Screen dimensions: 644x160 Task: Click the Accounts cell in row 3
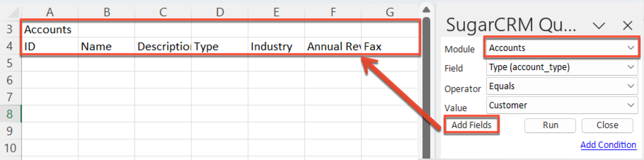pyautogui.click(x=48, y=29)
